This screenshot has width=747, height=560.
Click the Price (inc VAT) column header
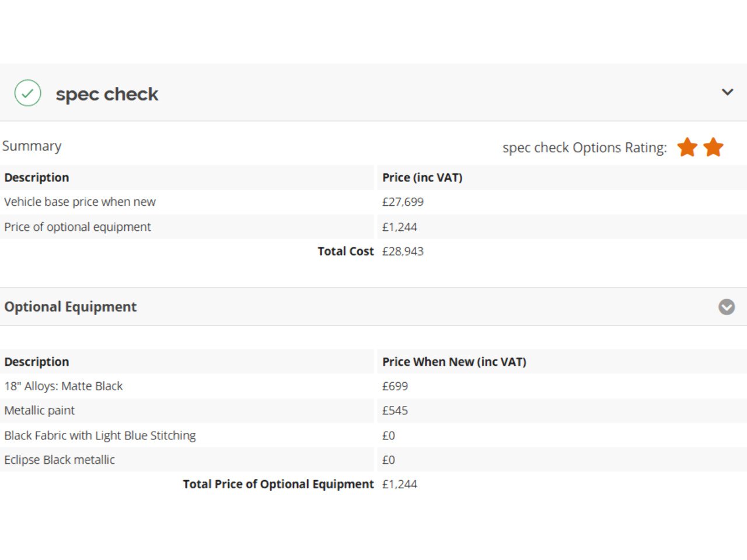pyautogui.click(x=422, y=177)
